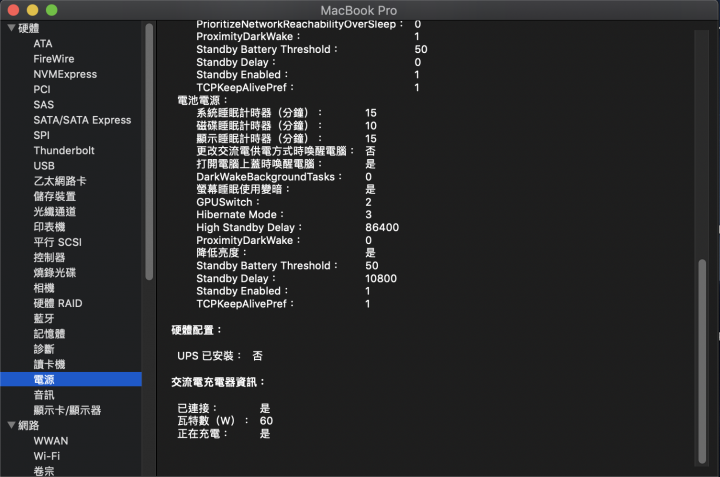Screen dimensions: 720x477
Task: Click the UPS 已安裝 row
Action: click(220, 355)
